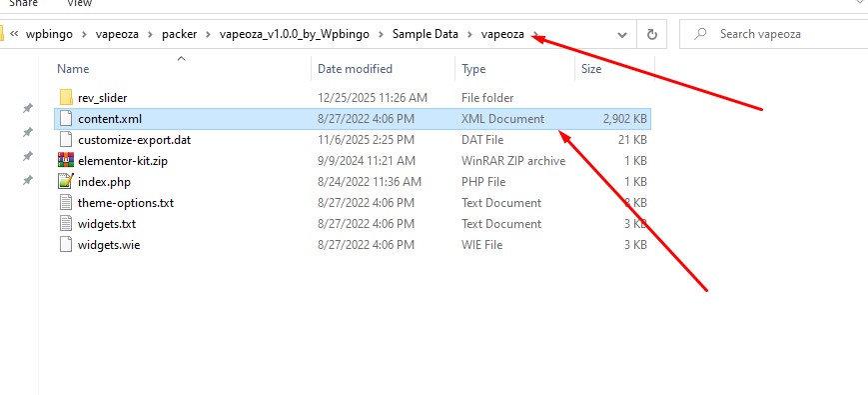
Task: Select the widgets.txt document icon
Action: click(66, 224)
